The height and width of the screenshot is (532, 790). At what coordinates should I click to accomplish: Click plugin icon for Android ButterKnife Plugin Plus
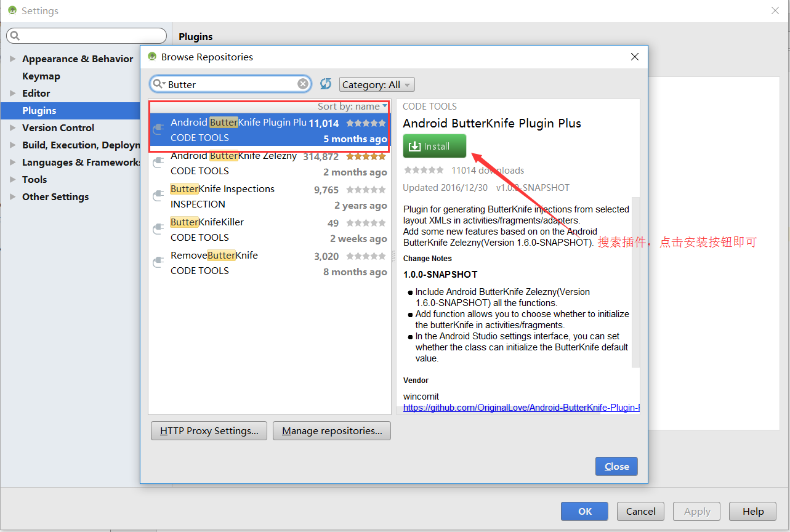(x=158, y=130)
